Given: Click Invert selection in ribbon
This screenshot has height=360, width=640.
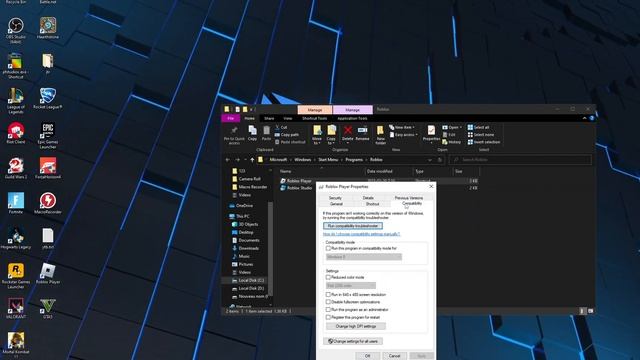Looking at the screenshot, I should 484,142.
